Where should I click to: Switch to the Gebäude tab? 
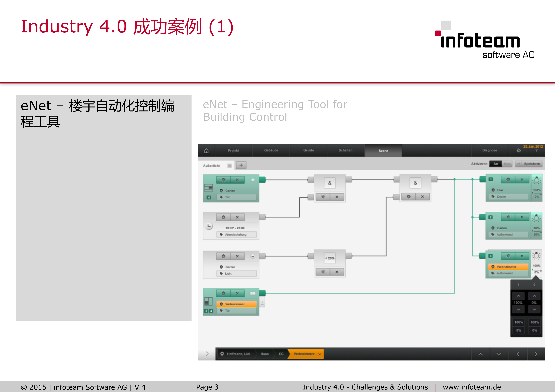[x=271, y=150]
